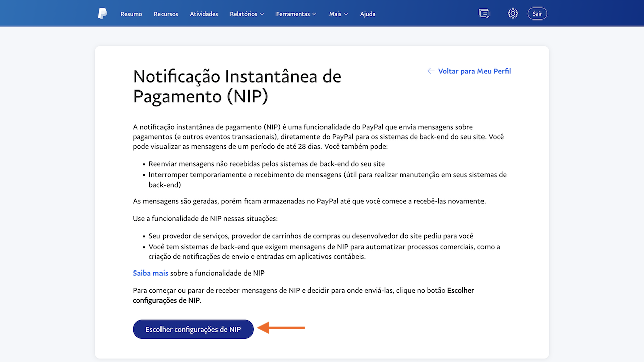
Task: Click the bullet text Você tem sistemas de back-end
Action: coord(325,251)
